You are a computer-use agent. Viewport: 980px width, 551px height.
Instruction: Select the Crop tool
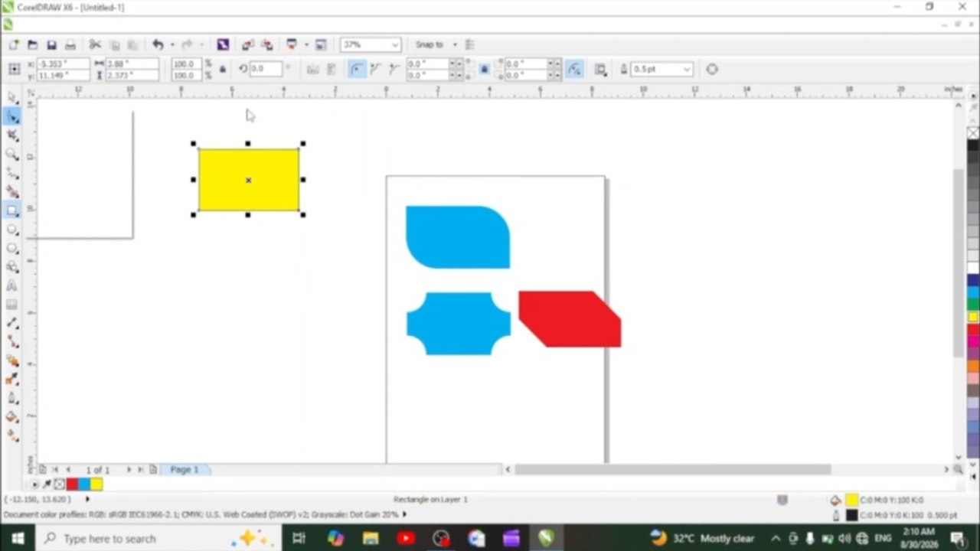click(12, 135)
